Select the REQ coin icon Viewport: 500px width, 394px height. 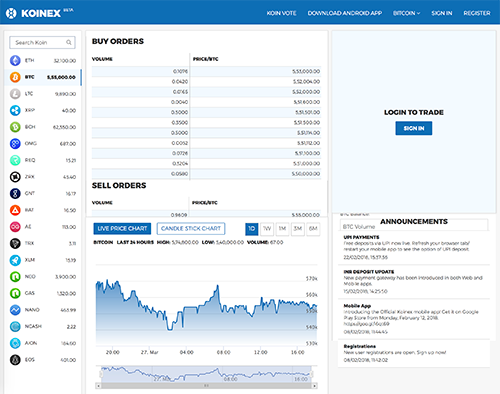pyautogui.click(x=15, y=160)
